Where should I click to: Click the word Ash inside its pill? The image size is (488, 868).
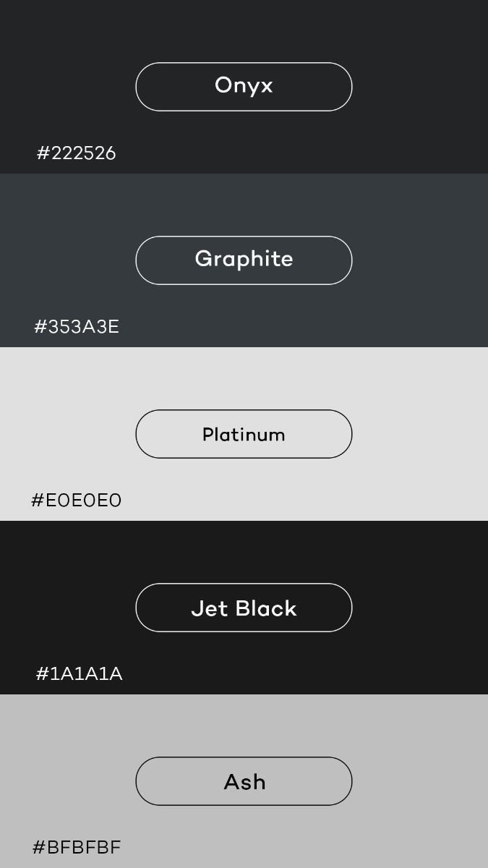(x=244, y=782)
